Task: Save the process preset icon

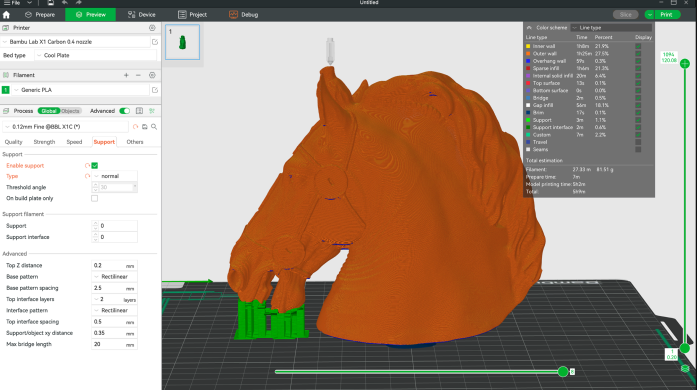Action: (144, 127)
